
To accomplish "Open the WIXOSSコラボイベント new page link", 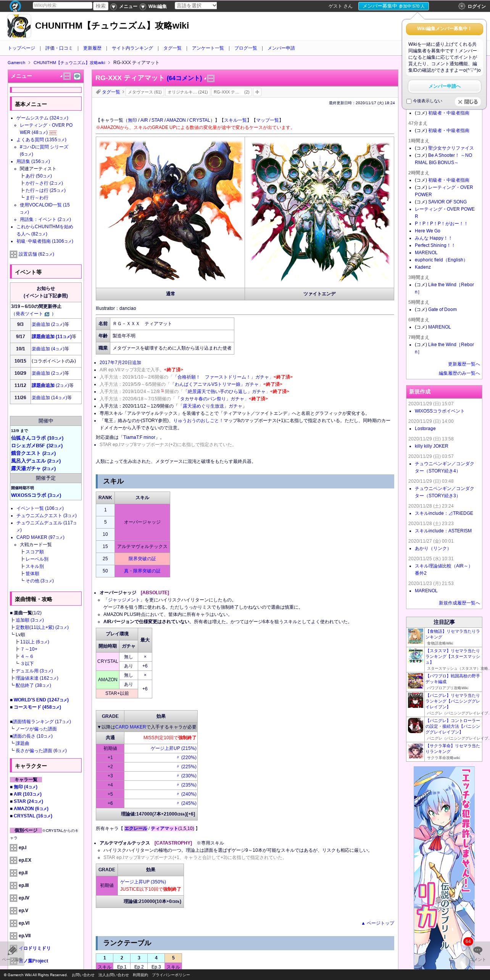I will (439, 411).
